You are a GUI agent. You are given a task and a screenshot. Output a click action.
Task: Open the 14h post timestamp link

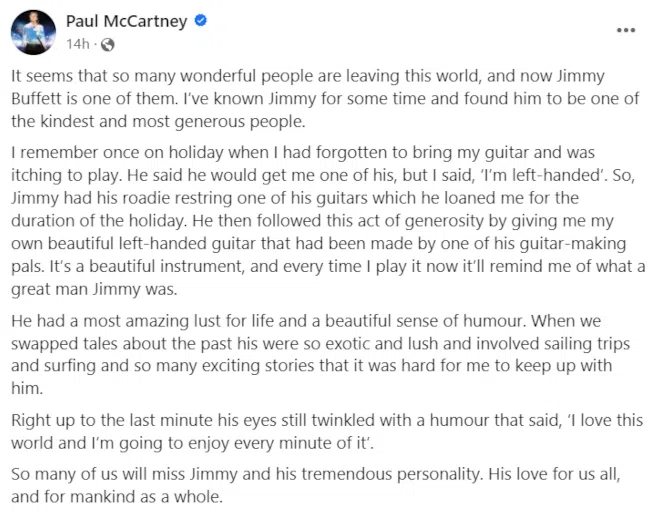point(78,44)
